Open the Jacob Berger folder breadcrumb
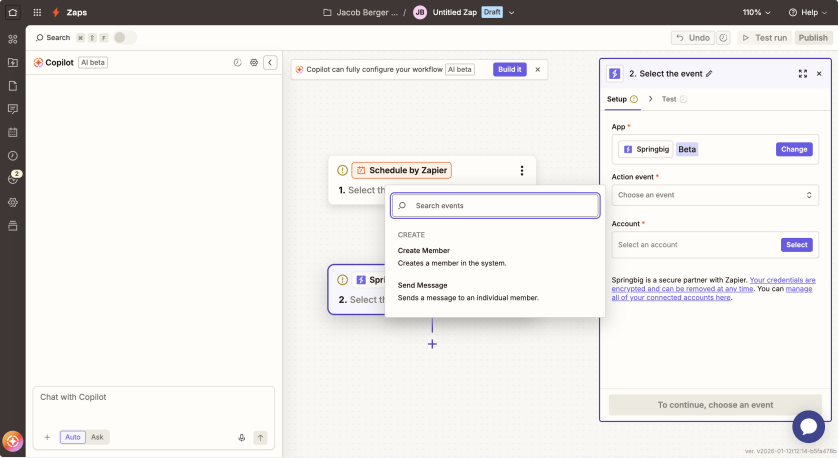The height and width of the screenshot is (458, 838). [361, 12]
